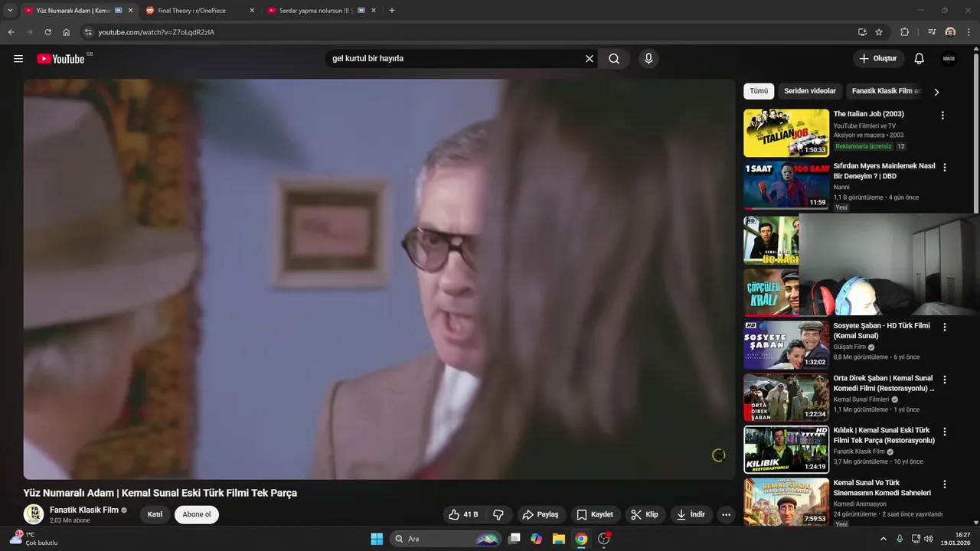Open options for The Italian Job video
The image size is (980, 551).
coord(942,116)
